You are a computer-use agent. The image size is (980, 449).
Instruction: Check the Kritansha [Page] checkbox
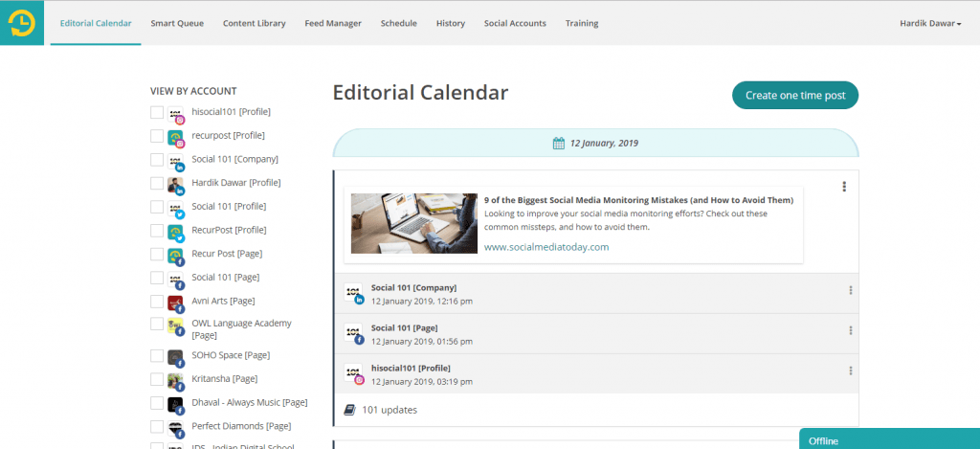[x=157, y=379]
